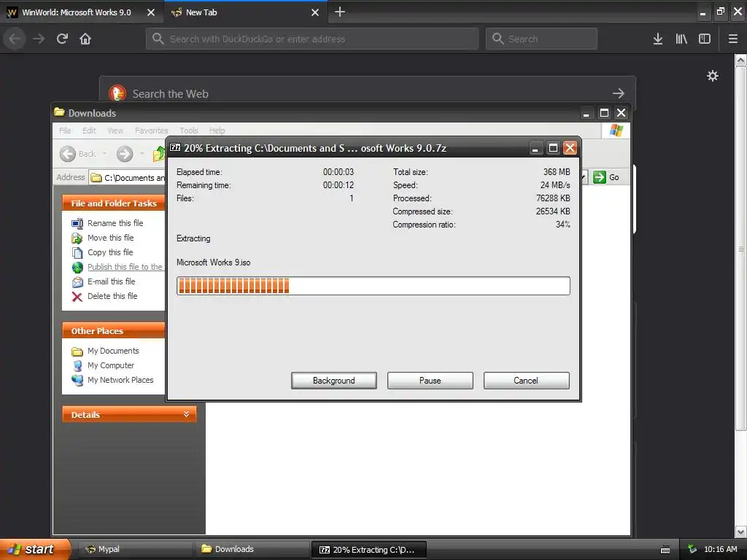Click the explorer Address path field

[128, 178]
